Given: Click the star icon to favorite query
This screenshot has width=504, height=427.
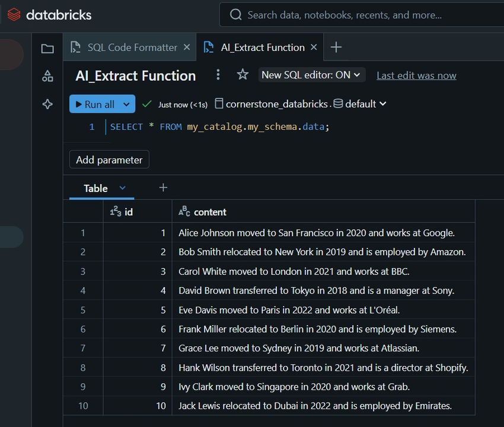Looking at the screenshot, I should click(243, 75).
